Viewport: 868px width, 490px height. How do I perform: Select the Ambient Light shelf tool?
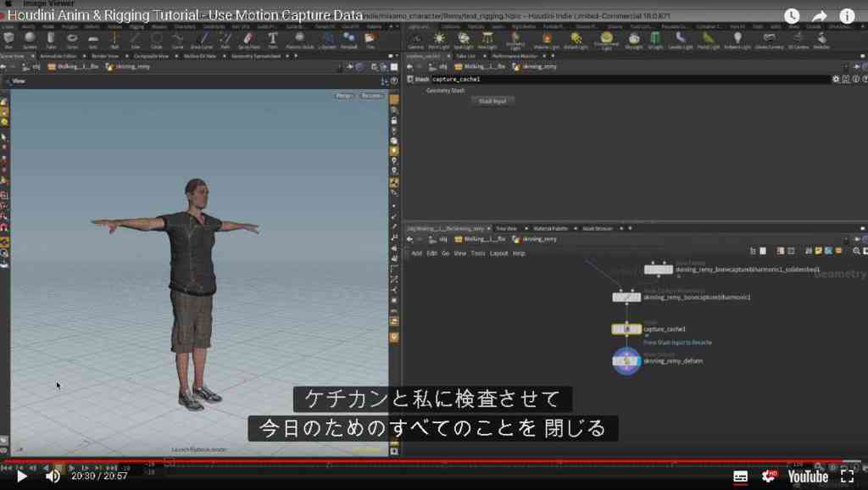pos(737,40)
